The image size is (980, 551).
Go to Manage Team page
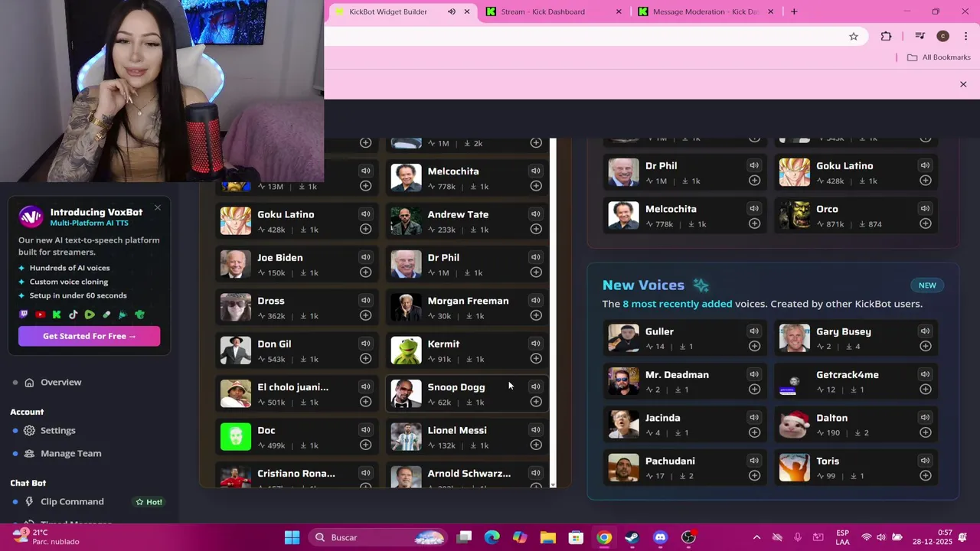[70, 454]
